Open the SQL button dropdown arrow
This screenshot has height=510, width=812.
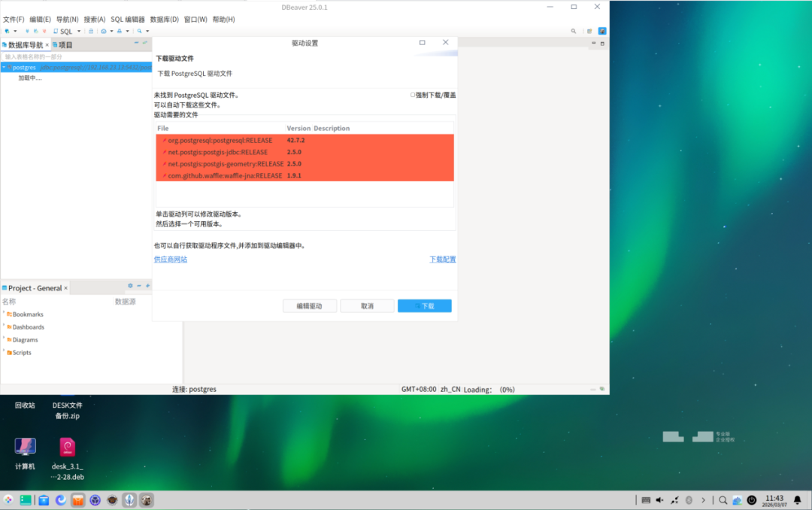click(79, 31)
